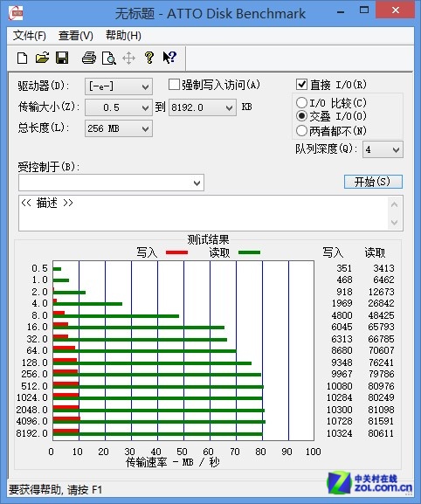Select the 两者都不(N) radio button
The image size is (421, 504).
301,130
